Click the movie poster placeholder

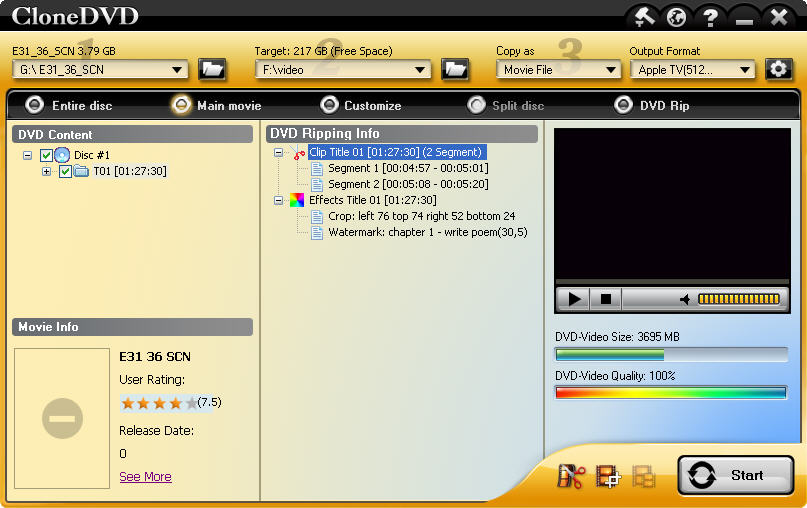click(x=62, y=418)
